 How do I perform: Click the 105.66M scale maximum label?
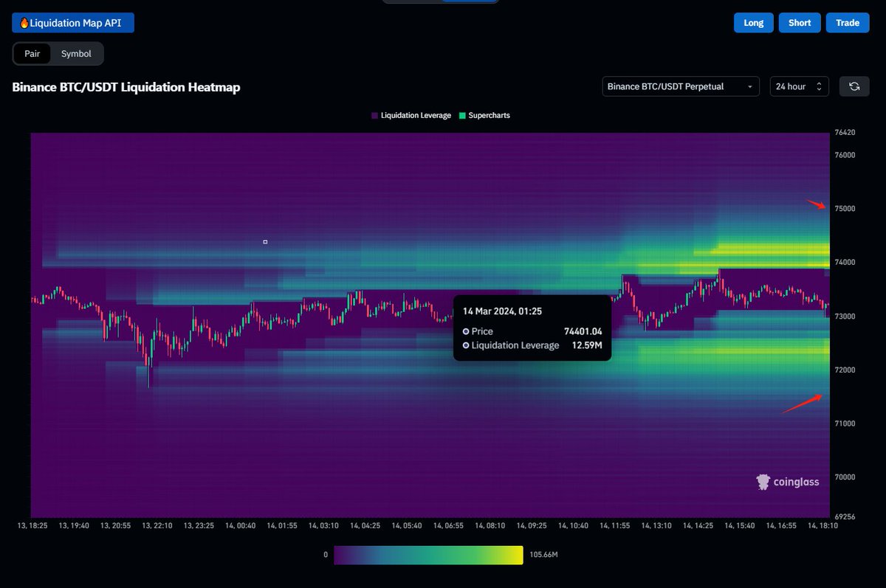point(543,554)
